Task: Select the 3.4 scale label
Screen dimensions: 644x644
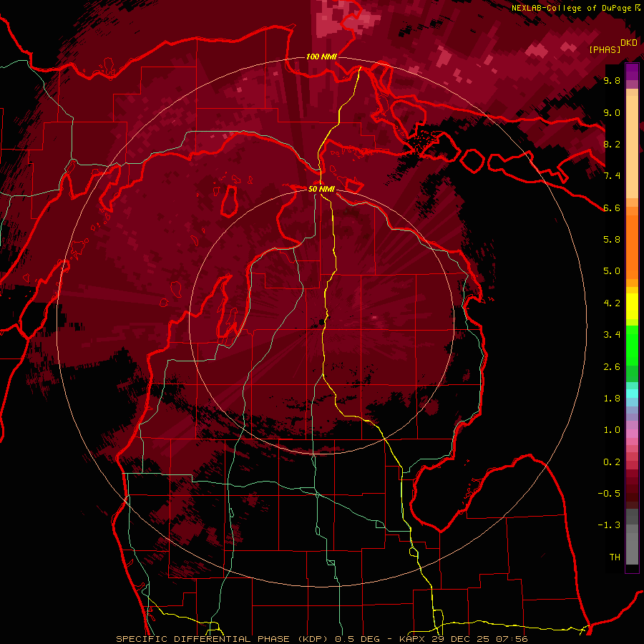Action: pyautogui.click(x=612, y=335)
